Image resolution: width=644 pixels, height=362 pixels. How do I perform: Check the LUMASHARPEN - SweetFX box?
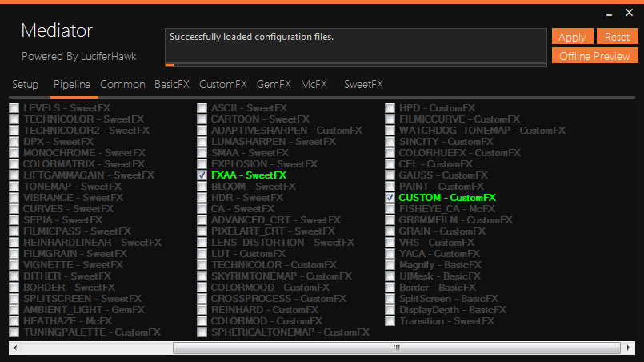pos(202,142)
